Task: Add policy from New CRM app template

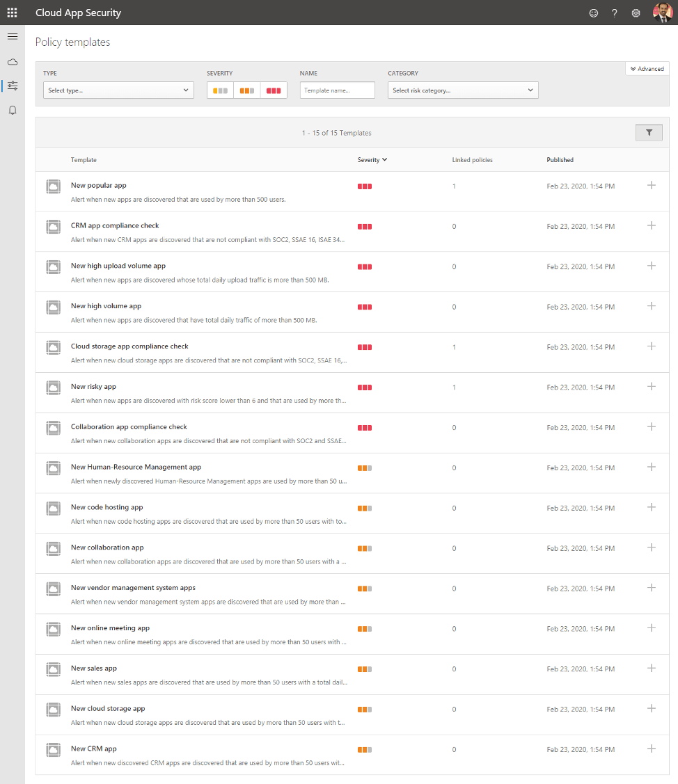Action: pos(652,749)
